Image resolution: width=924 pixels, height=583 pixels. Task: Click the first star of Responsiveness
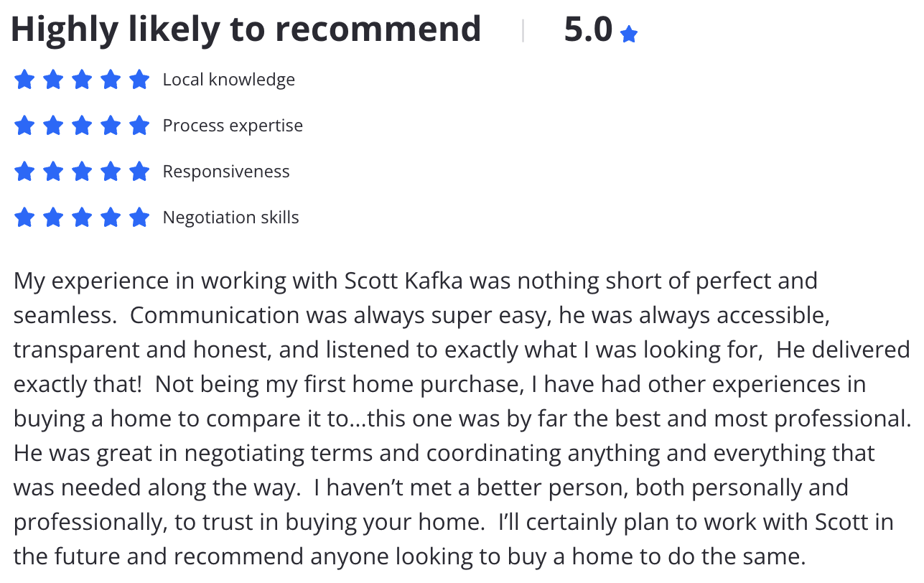click(x=24, y=171)
